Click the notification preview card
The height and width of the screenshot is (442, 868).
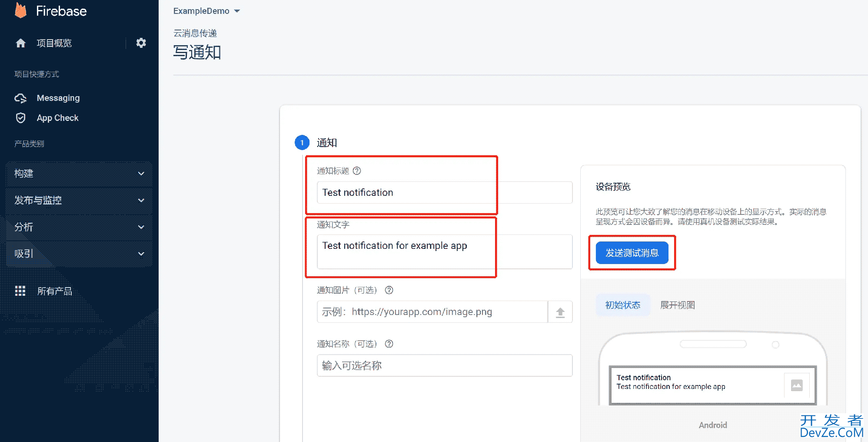pos(713,385)
